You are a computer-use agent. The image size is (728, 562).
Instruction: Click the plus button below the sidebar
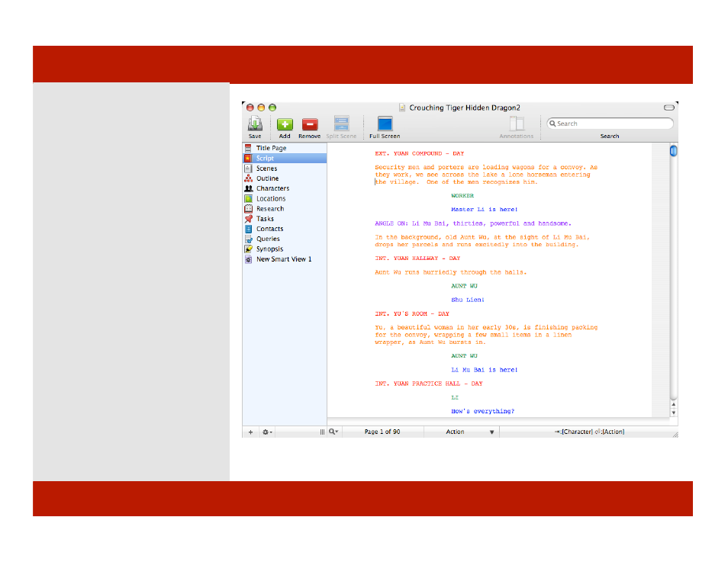point(251,432)
